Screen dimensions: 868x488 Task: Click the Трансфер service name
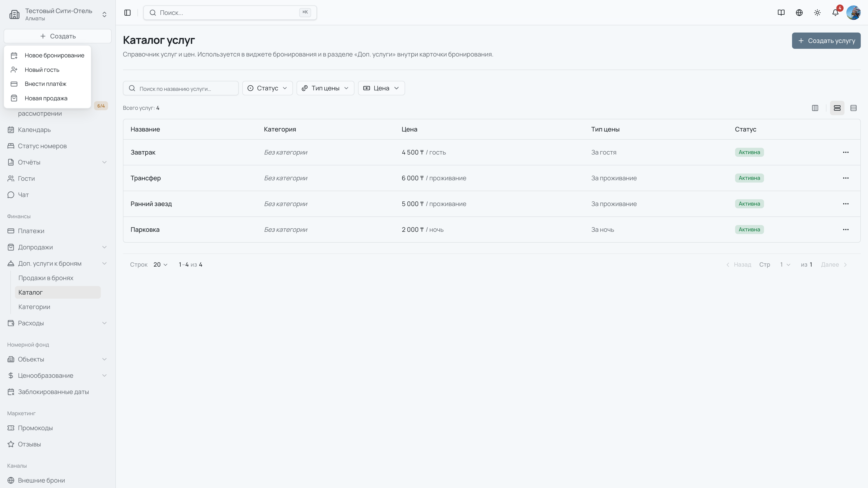(x=146, y=178)
